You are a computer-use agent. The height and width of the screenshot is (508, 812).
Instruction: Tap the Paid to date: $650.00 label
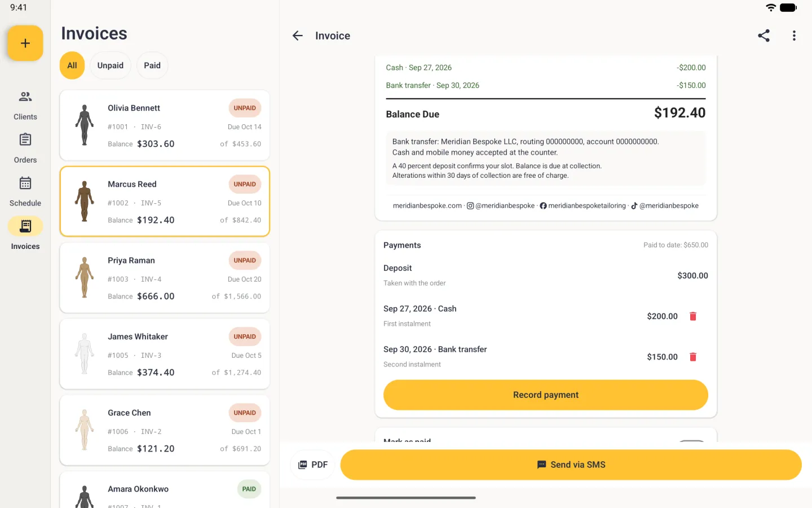click(x=676, y=245)
